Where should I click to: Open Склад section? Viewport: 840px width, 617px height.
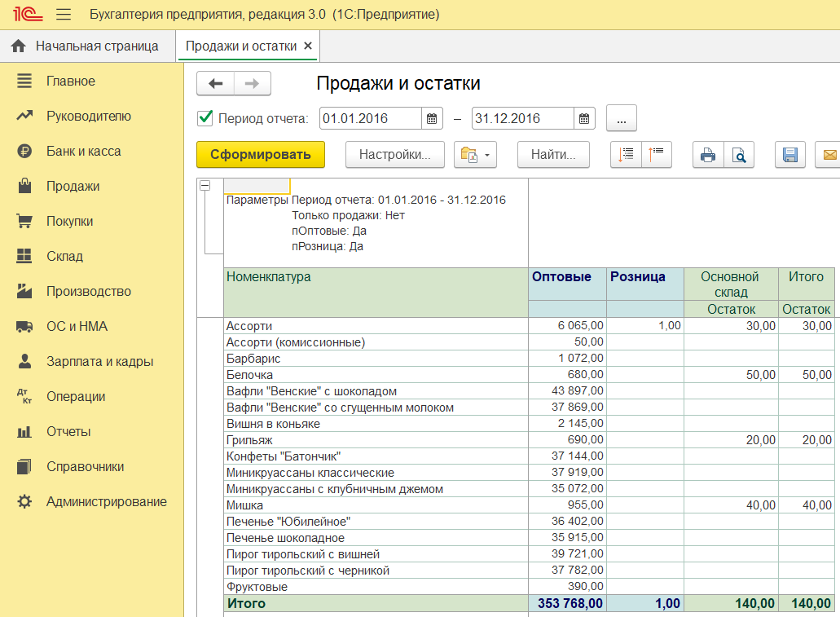65,256
